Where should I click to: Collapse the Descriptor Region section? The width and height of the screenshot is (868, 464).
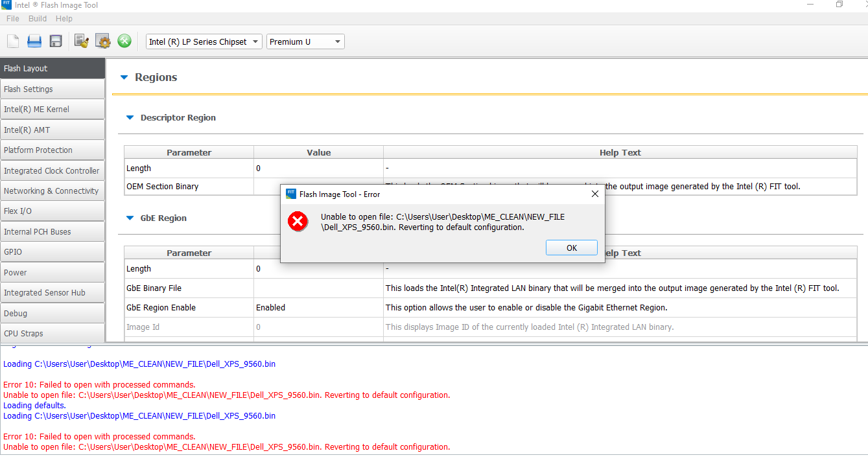click(x=130, y=118)
